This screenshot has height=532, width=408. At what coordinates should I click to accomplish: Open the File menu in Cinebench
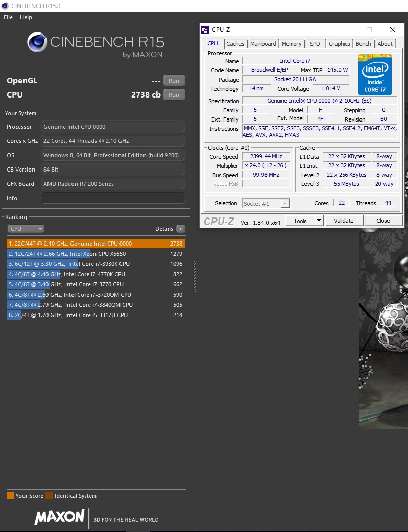click(x=8, y=17)
